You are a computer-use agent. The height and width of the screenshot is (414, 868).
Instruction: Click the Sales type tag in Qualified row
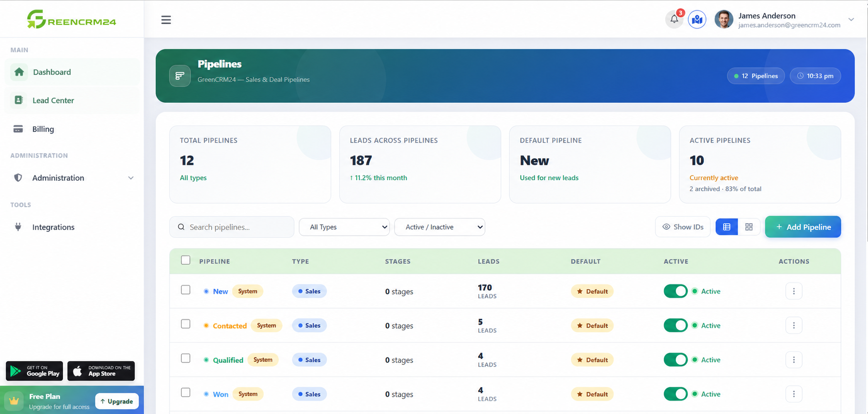coord(309,360)
